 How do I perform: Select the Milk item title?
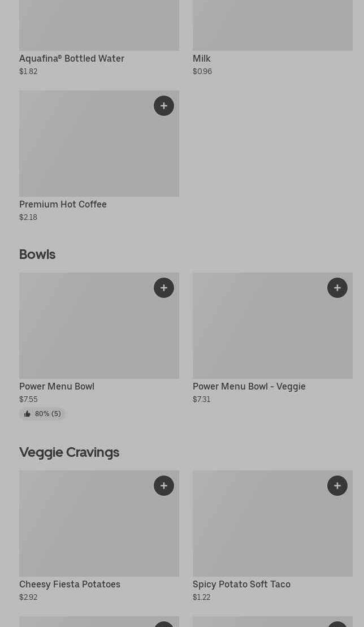tap(201, 58)
